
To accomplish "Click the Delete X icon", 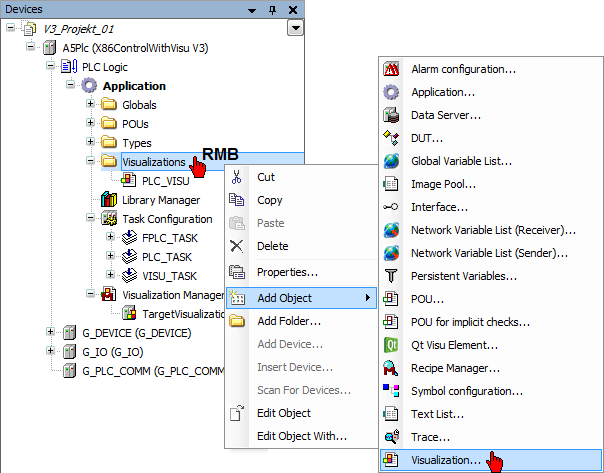I will click(x=237, y=246).
